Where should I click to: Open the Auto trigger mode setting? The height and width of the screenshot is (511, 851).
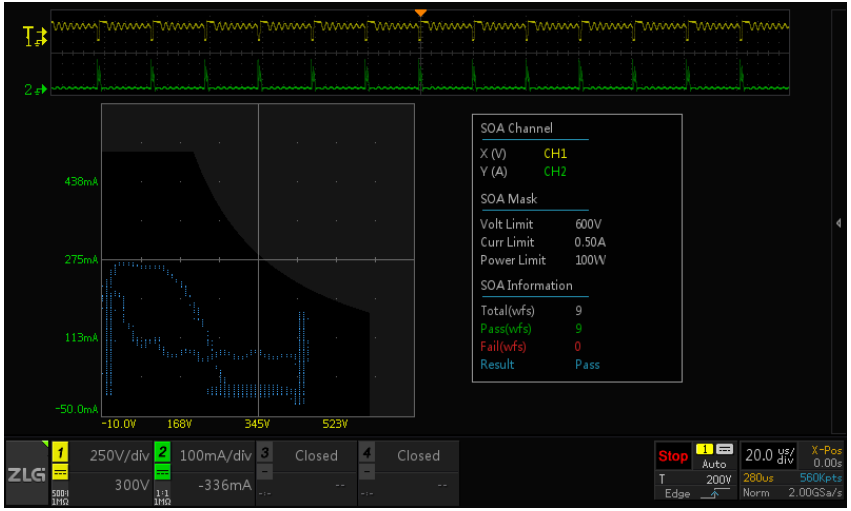714,464
